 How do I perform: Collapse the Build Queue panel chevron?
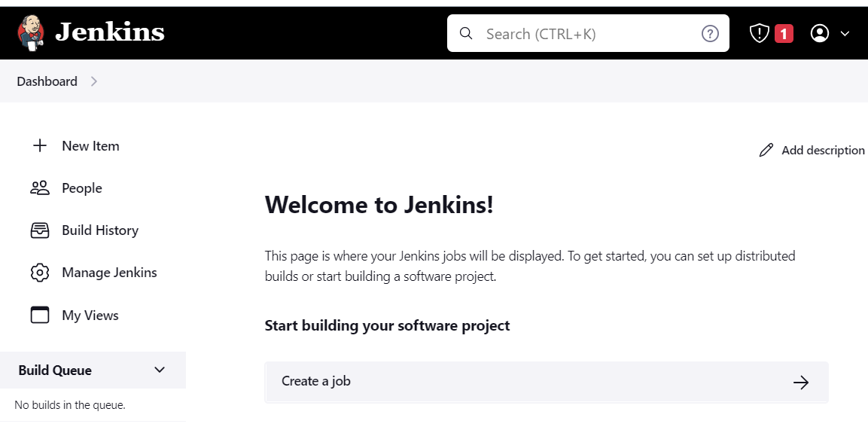[x=160, y=370]
